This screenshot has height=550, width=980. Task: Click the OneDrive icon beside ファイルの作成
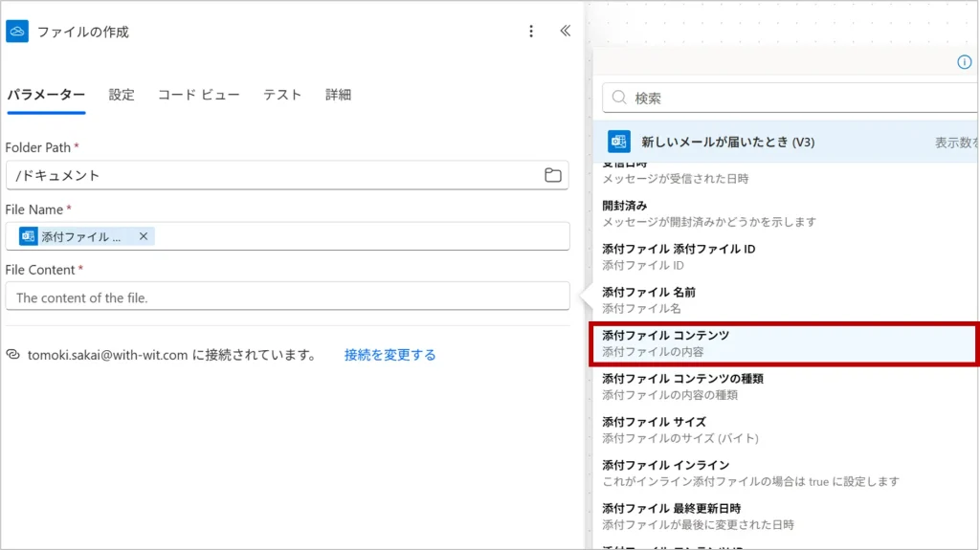[17, 32]
